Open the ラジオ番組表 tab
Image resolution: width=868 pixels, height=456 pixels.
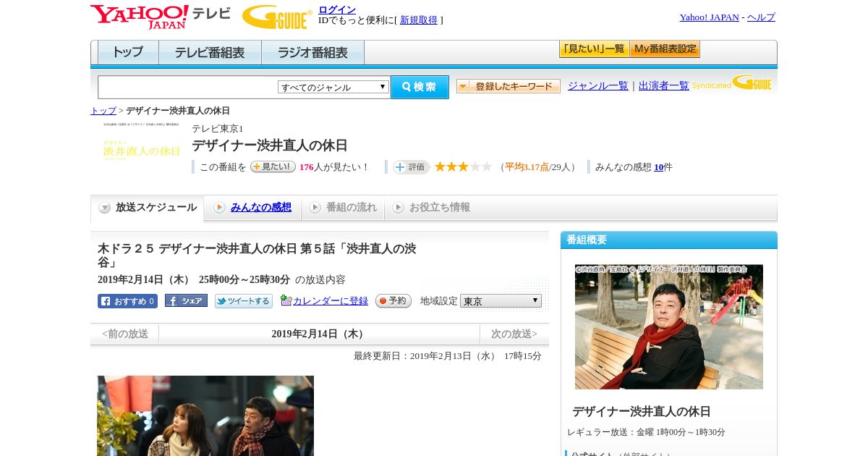[312, 53]
